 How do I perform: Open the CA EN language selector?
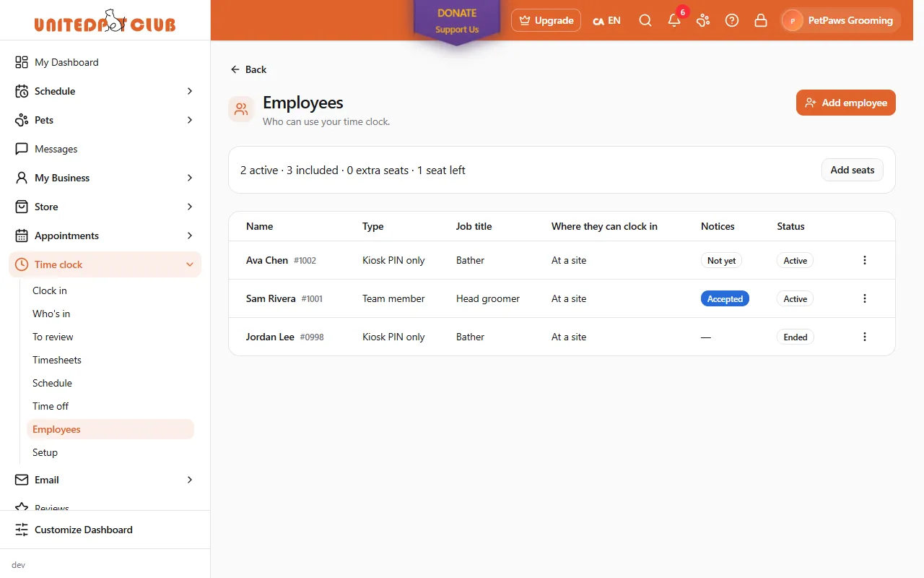pos(606,20)
